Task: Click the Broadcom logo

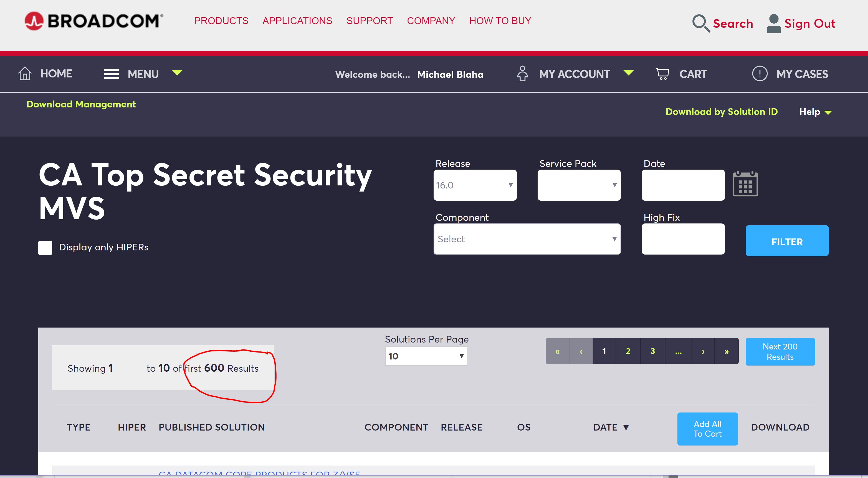Action: click(x=94, y=21)
